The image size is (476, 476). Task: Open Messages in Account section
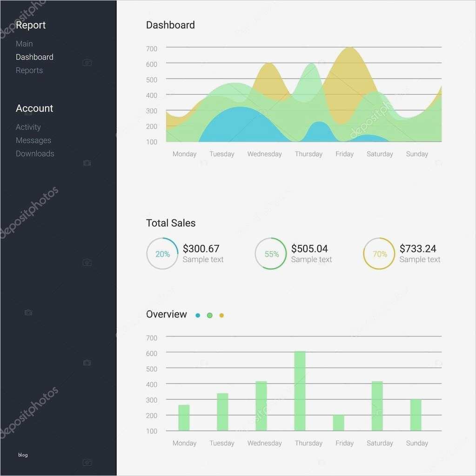(x=34, y=140)
